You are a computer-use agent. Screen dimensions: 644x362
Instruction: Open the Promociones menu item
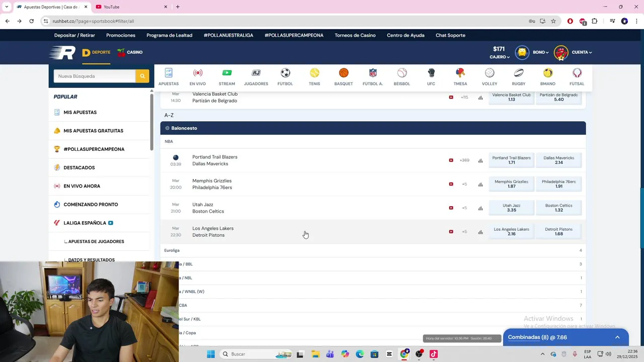(121, 35)
